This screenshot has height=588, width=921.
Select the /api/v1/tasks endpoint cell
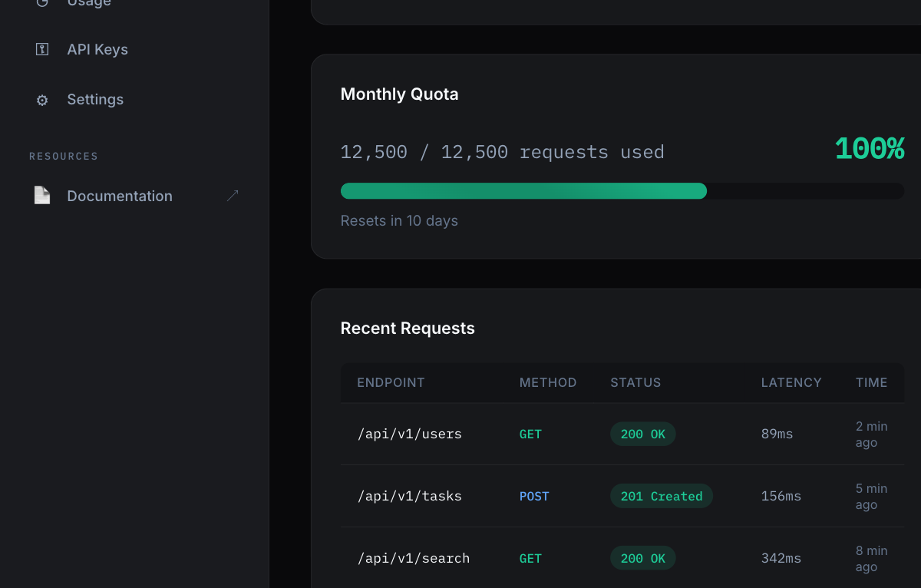(x=410, y=497)
